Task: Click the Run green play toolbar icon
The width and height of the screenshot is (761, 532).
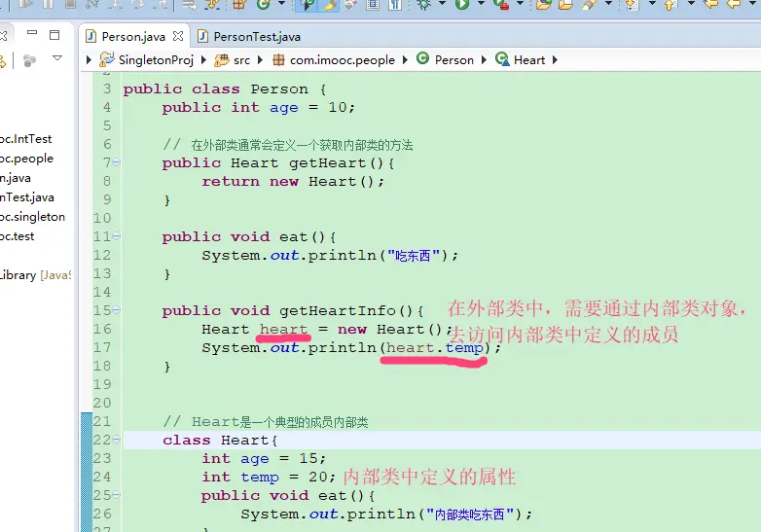Action: [x=462, y=5]
